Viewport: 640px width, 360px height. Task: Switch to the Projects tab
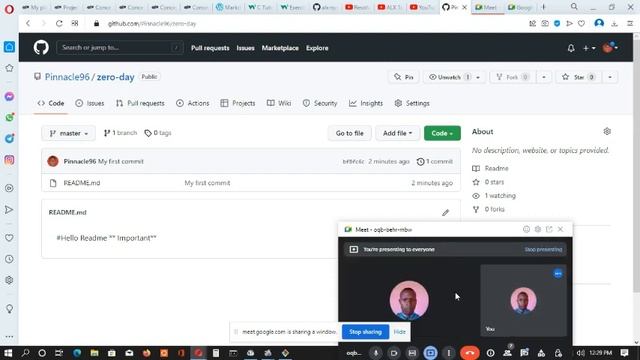point(238,103)
